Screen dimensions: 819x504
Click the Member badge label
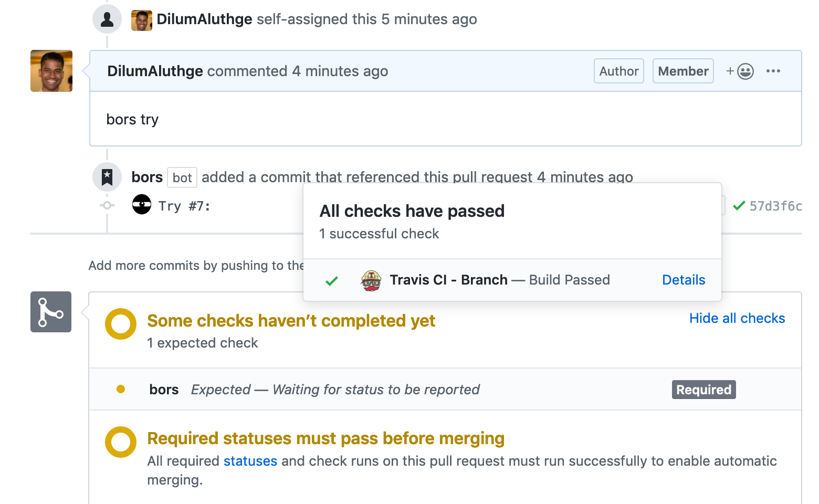pos(682,71)
